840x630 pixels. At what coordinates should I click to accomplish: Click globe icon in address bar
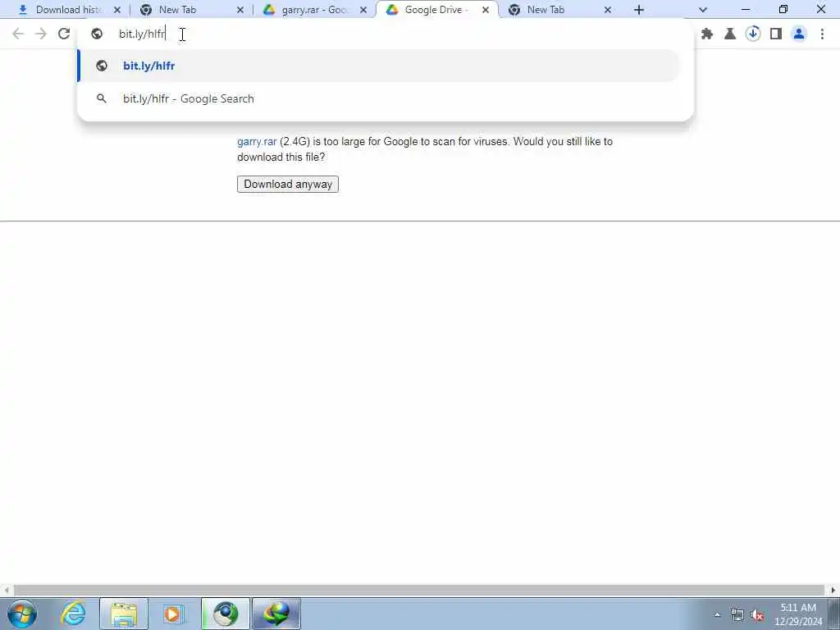pos(97,34)
